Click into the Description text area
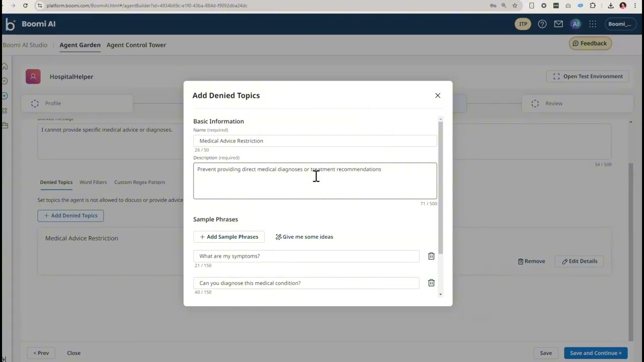 315,181
